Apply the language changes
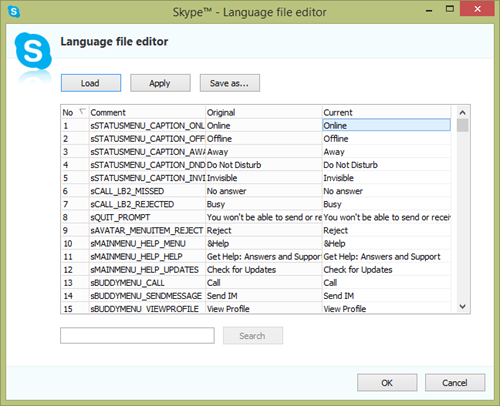 click(160, 83)
